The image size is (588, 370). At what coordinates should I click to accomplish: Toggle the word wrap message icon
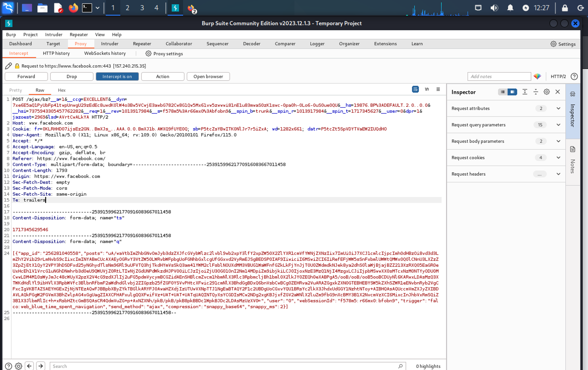[415, 89]
